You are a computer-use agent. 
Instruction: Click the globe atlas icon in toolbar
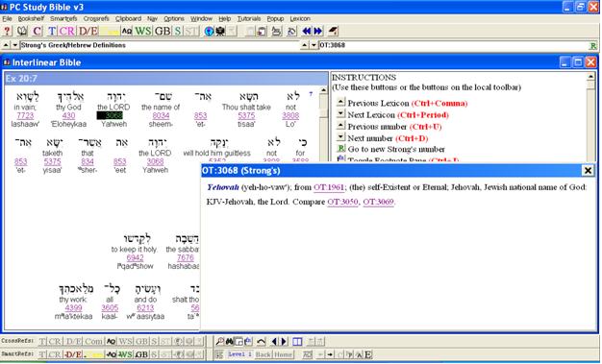tap(209, 31)
